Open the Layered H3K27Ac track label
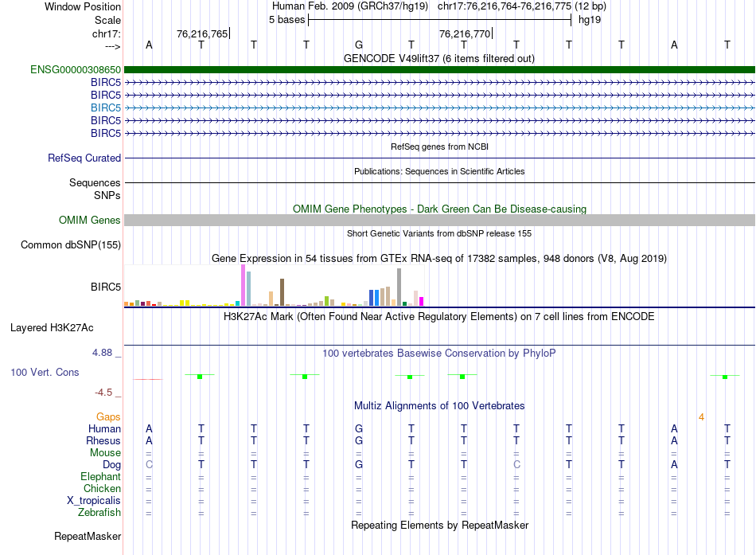 pyautogui.click(x=52, y=328)
